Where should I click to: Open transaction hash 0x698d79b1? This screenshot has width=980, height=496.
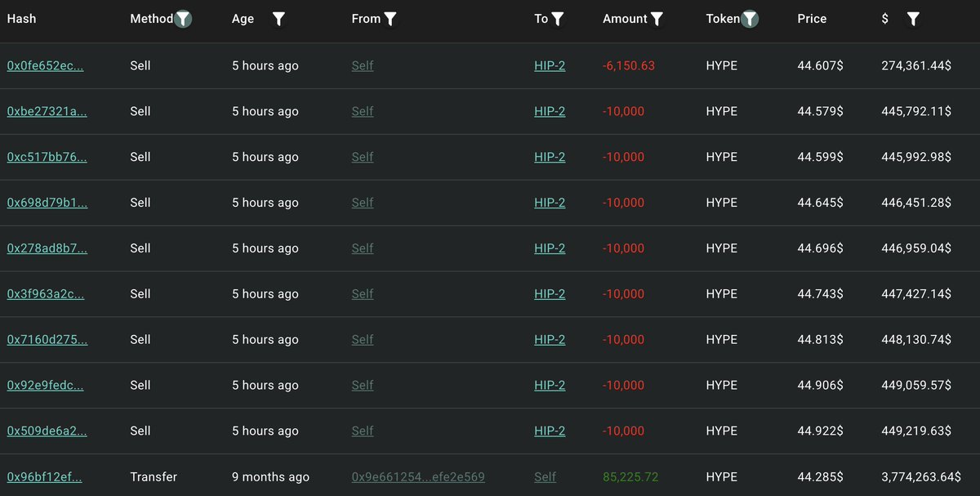pyautogui.click(x=47, y=203)
